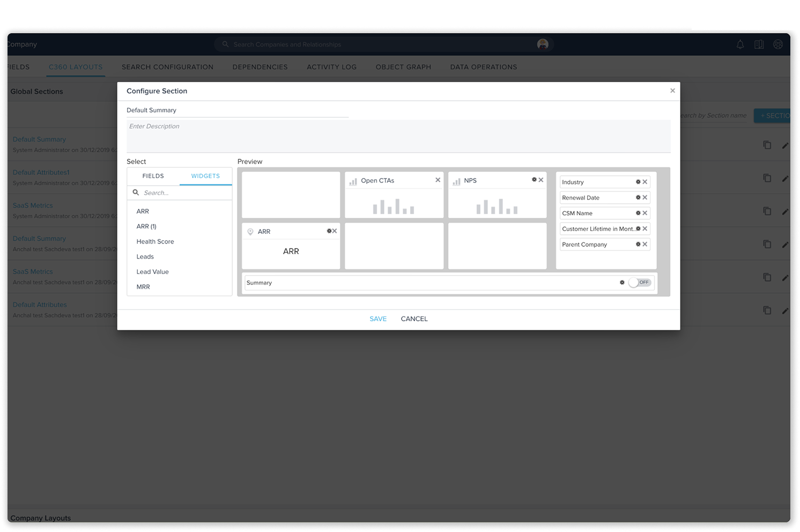
Task: Switch to the FIELDS tab in Select panel
Action: click(153, 176)
